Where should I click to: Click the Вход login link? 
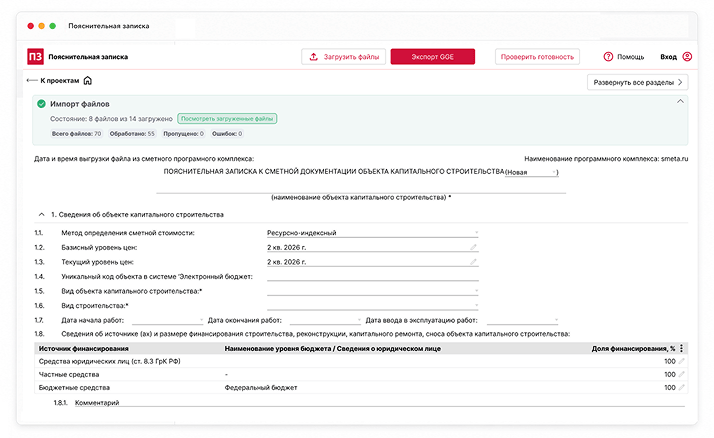point(668,57)
